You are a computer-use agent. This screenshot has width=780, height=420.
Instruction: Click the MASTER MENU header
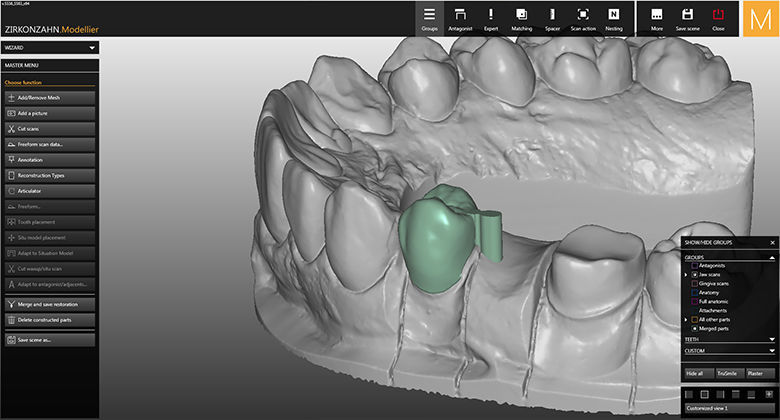pyautogui.click(x=50, y=65)
